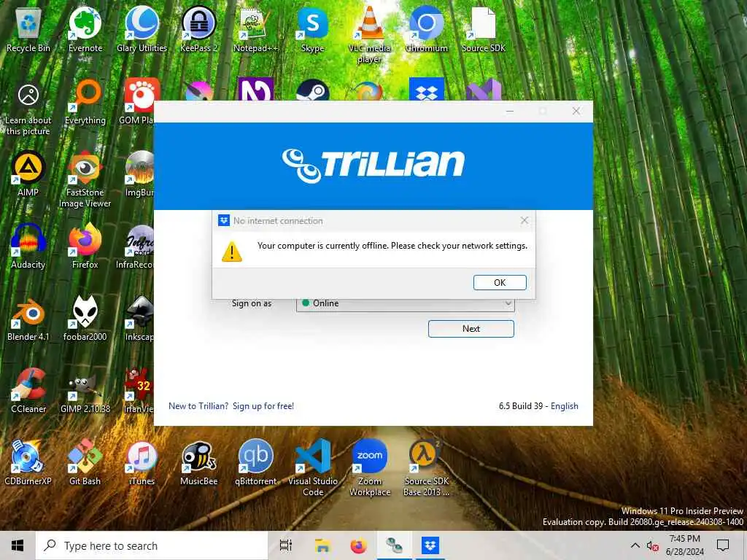747x560 pixels.
Task: Select the Blender 4.1 desktop icon
Action: coord(28,319)
